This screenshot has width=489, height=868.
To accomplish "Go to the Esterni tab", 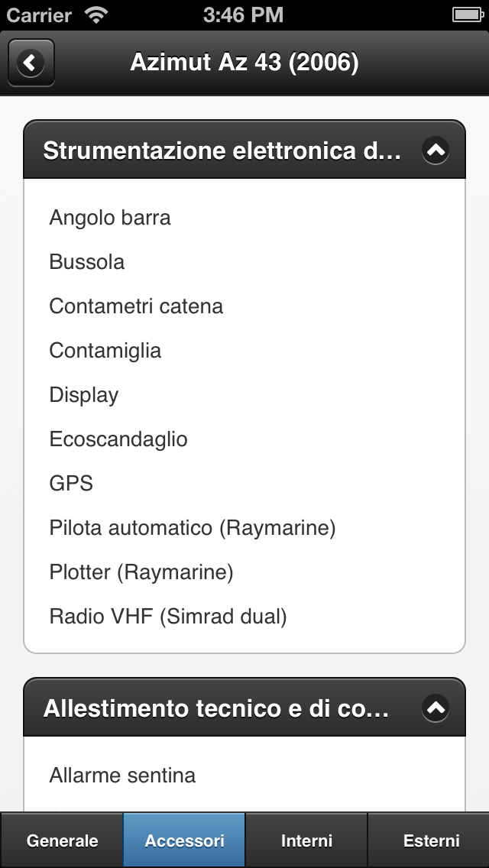I will pos(429,840).
